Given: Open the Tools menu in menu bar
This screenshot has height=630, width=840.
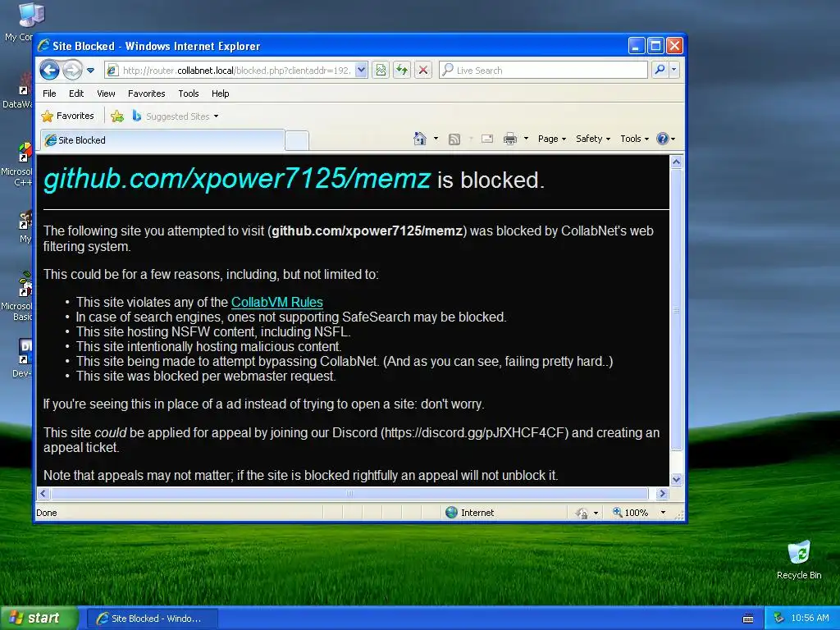Looking at the screenshot, I should [x=188, y=94].
